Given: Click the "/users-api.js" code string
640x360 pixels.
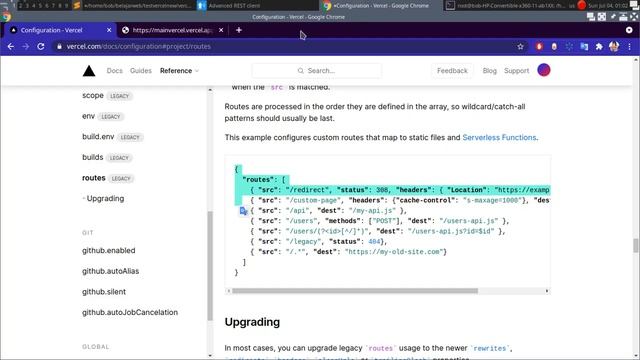Looking at the screenshot, I should [469, 221].
